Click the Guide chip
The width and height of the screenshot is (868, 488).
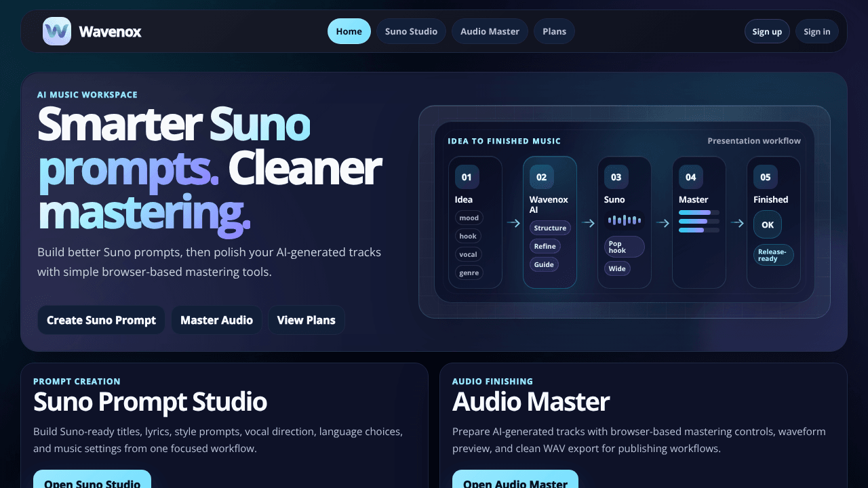coord(544,264)
